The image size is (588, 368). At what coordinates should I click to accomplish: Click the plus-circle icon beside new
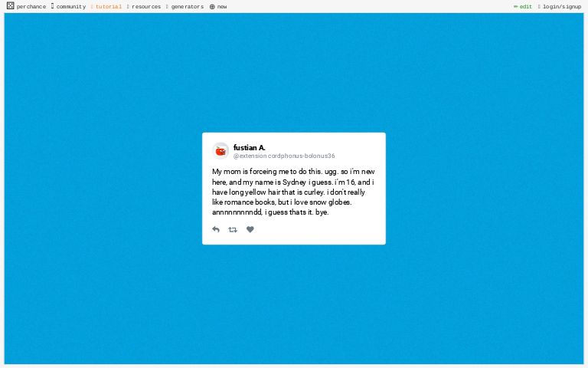tap(212, 7)
